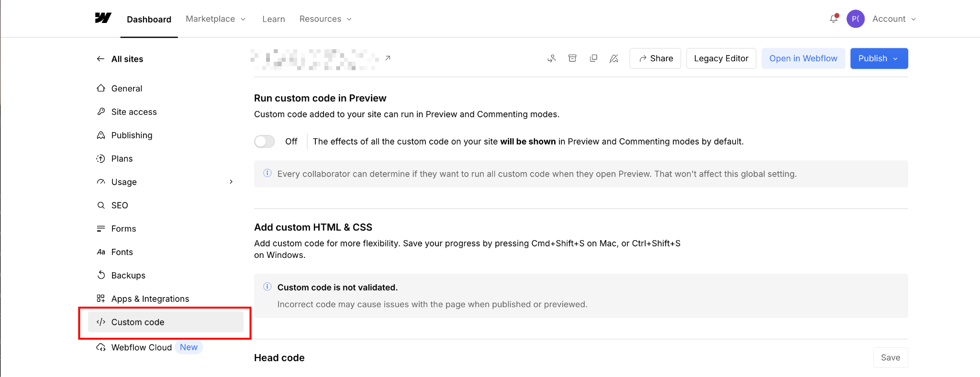Toggle Run custom code in Preview switch
Viewport: 980px width, 377px height.
point(265,142)
